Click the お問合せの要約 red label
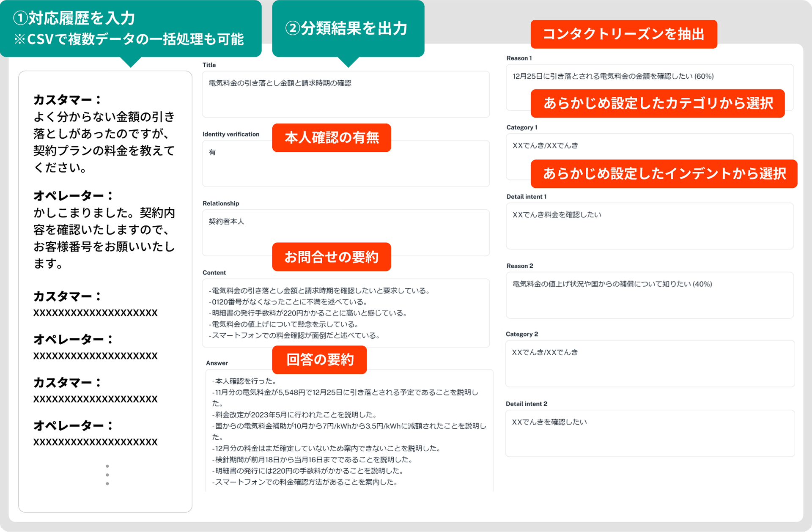This screenshot has width=812, height=532. point(331,257)
